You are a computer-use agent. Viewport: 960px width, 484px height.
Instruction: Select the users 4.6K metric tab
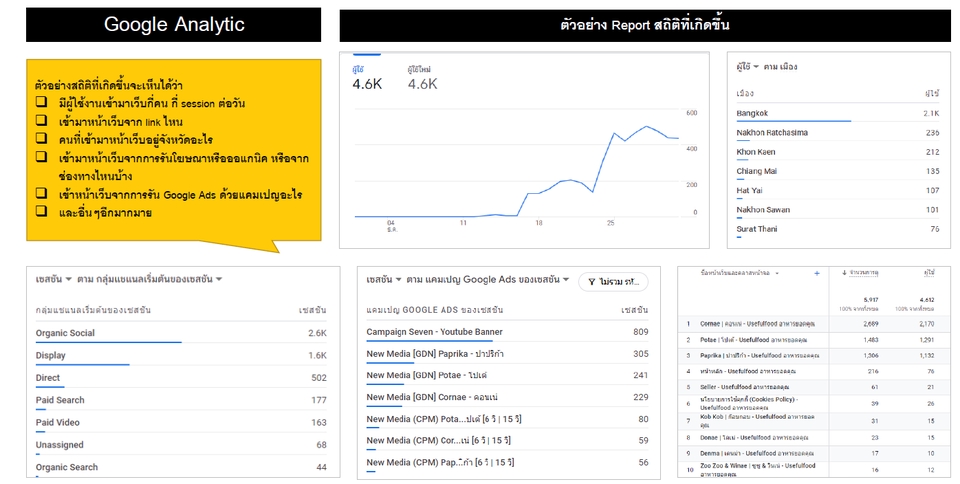366,79
